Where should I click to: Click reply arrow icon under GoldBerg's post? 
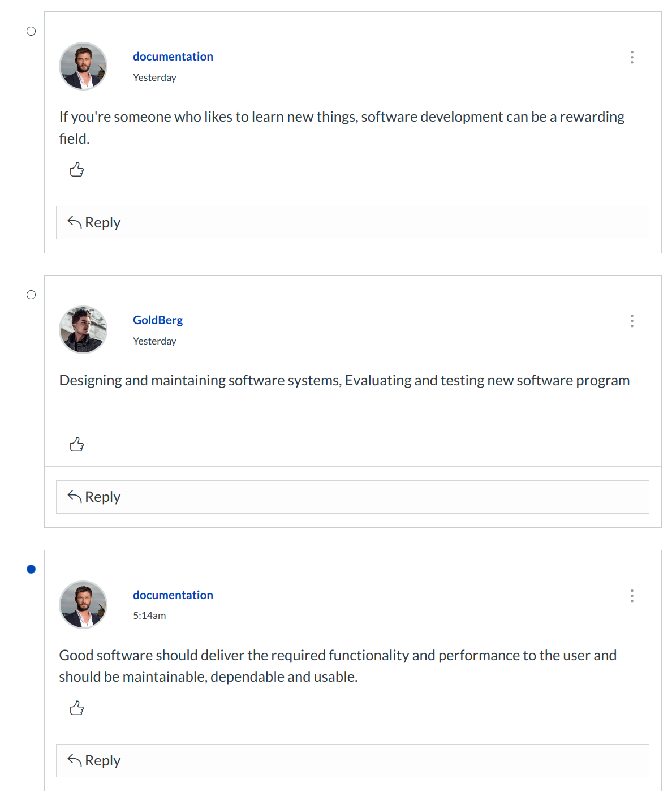(75, 496)
